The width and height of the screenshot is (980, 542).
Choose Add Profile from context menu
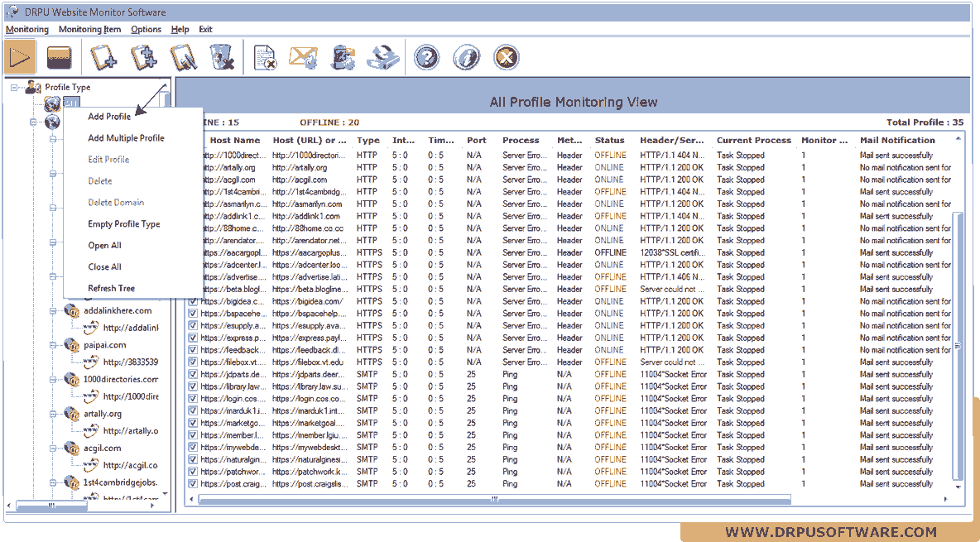[109, 117]
